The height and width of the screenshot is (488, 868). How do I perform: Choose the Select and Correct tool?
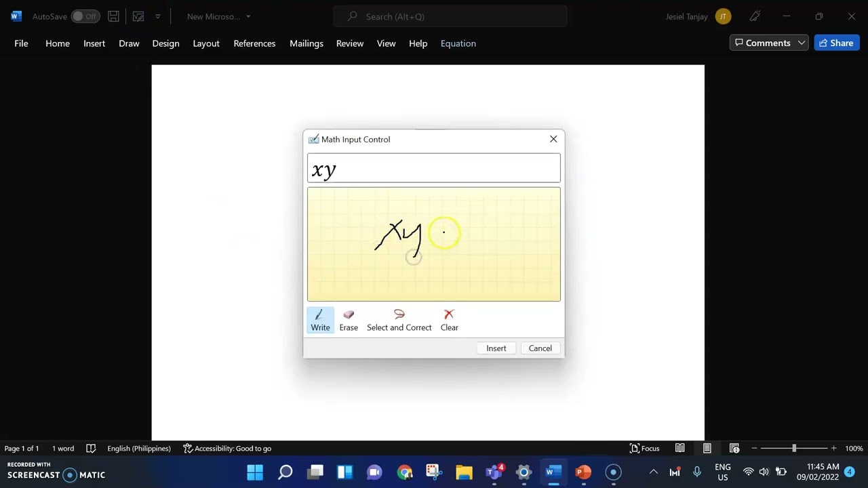[399, 320]
